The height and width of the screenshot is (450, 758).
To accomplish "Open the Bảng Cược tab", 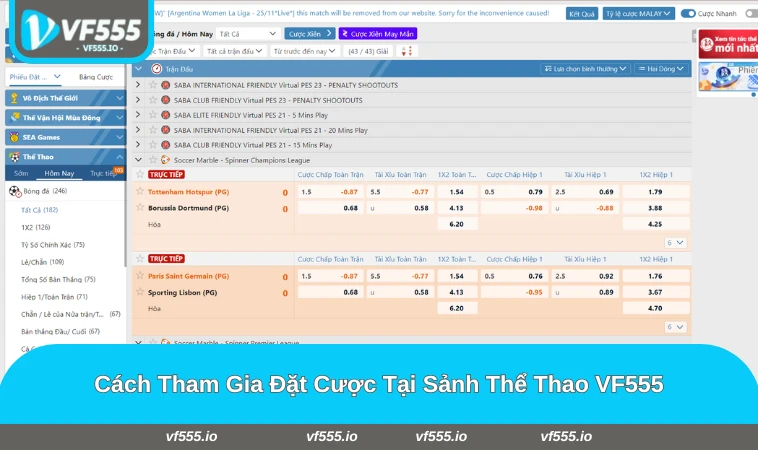I will pyautogui.click(x=96, y=77).
